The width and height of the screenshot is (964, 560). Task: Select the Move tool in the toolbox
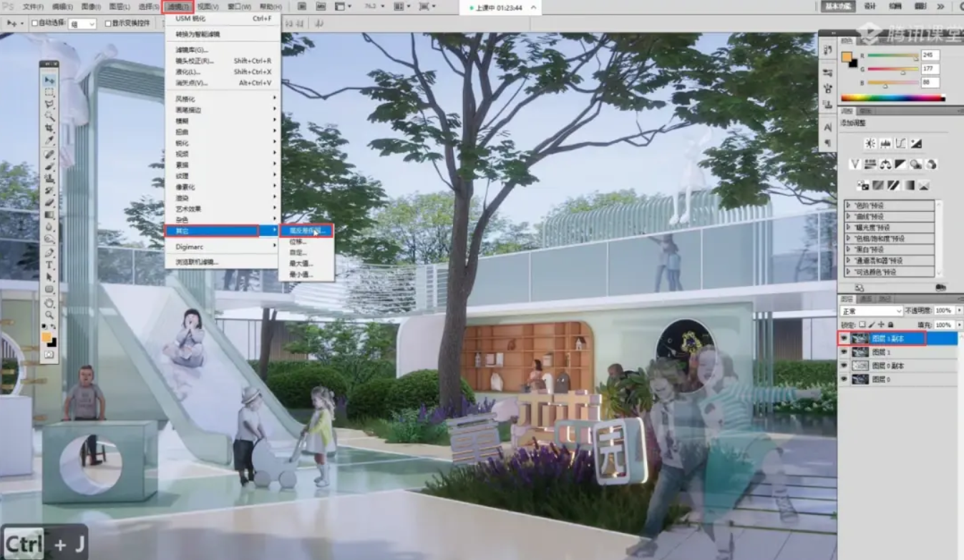click(x=49, y=81)
